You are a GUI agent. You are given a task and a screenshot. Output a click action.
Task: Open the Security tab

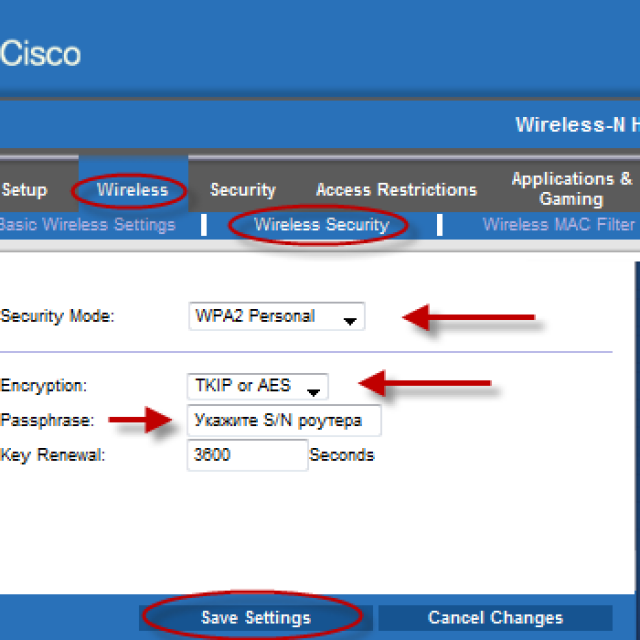point(243,190)
